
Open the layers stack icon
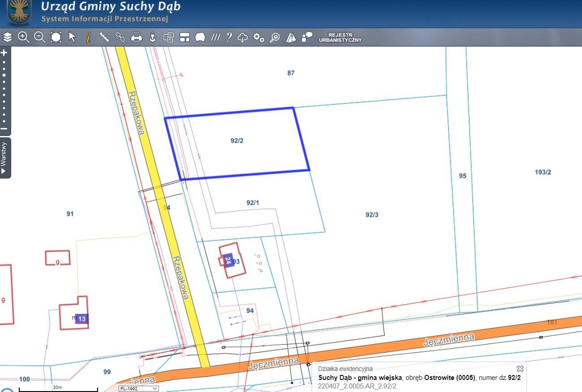(8, 38)
